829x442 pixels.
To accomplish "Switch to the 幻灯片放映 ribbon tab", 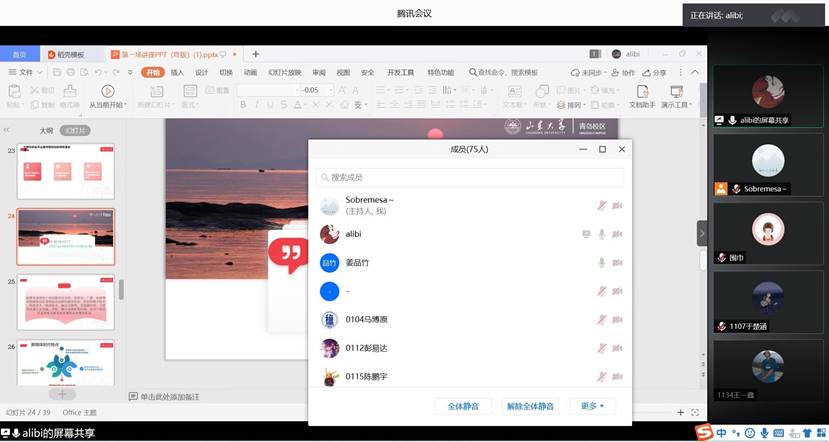I will point(283,73).
